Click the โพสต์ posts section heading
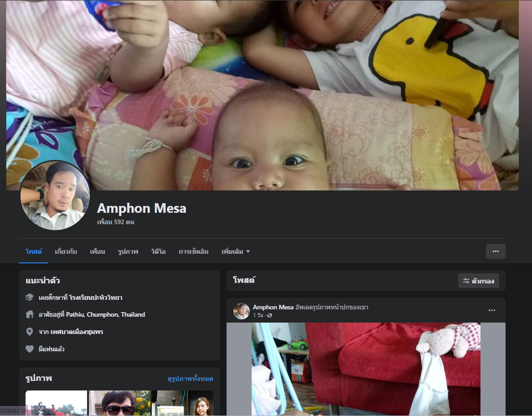The height and width of the screenshot is (416, 532). click(243, 280)
